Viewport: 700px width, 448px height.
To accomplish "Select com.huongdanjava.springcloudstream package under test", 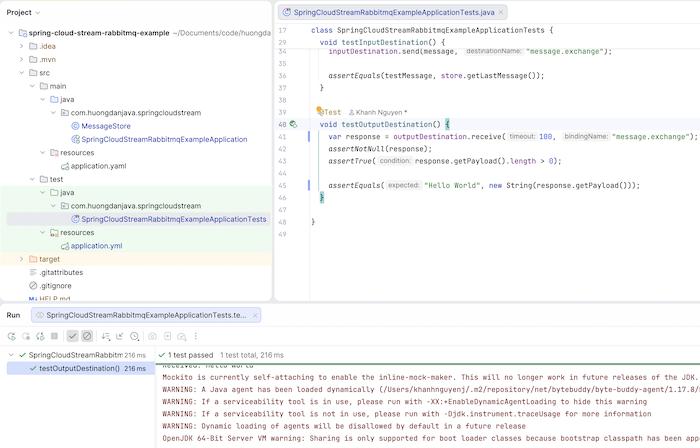I will tap(135, 206).
